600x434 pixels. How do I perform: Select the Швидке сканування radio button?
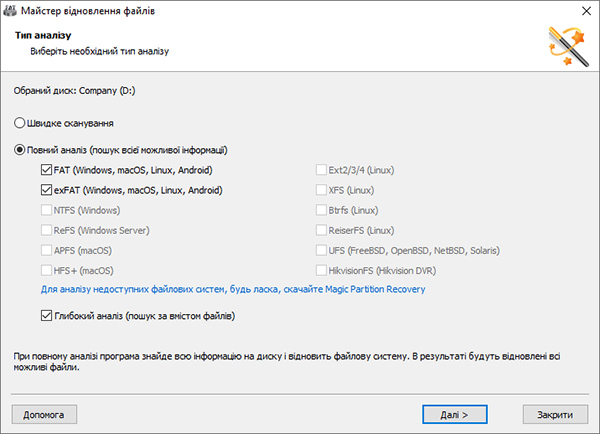pyautogui.click(x=20, y=123)
